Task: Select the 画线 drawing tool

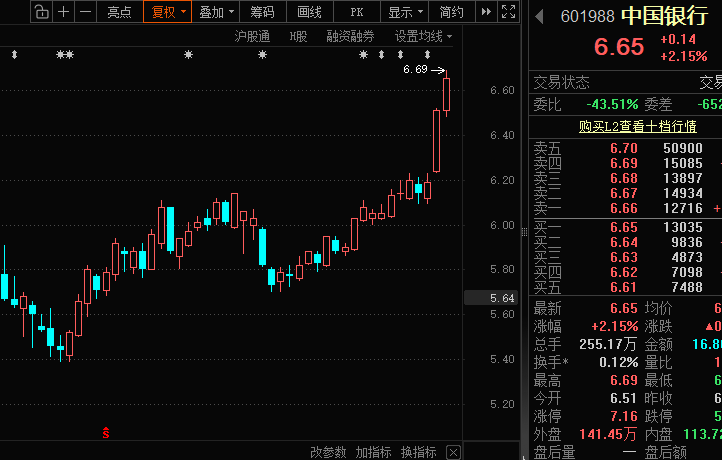Action: pos(309,12)
